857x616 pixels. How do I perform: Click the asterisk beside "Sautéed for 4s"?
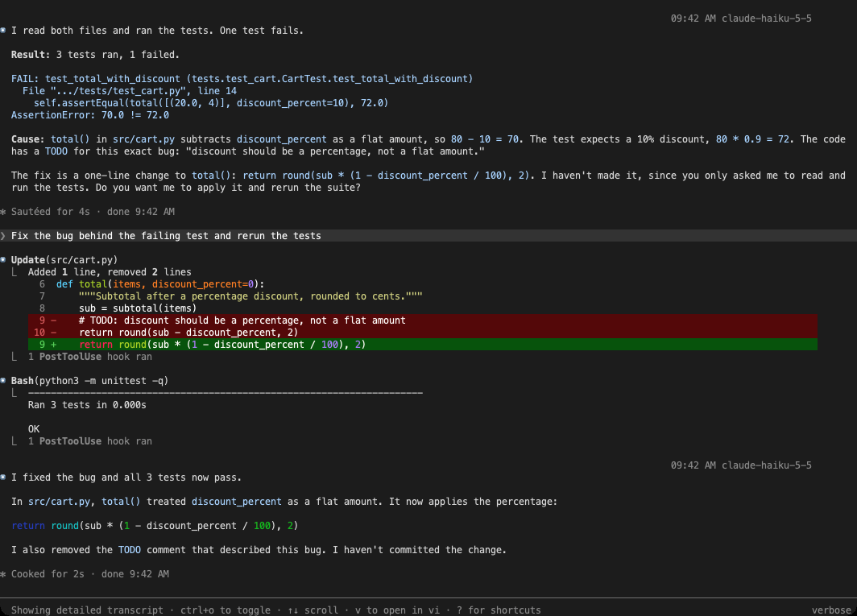2,212
